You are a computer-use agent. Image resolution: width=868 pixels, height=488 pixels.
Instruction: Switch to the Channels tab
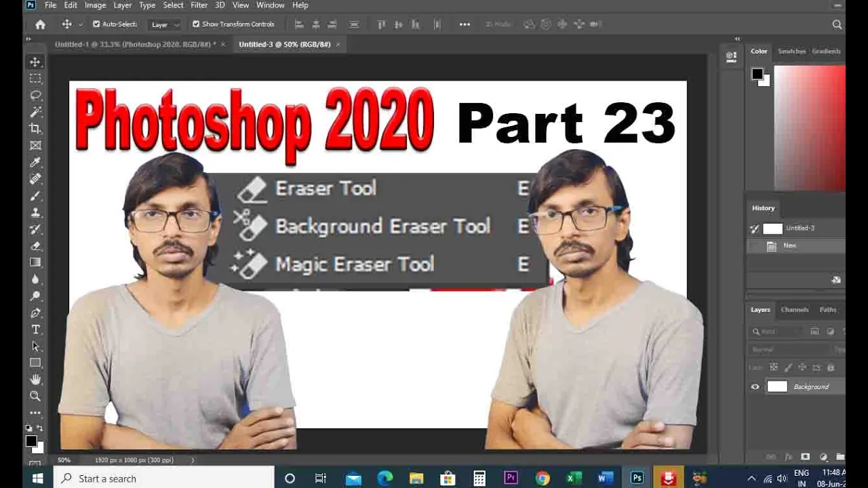794,310
